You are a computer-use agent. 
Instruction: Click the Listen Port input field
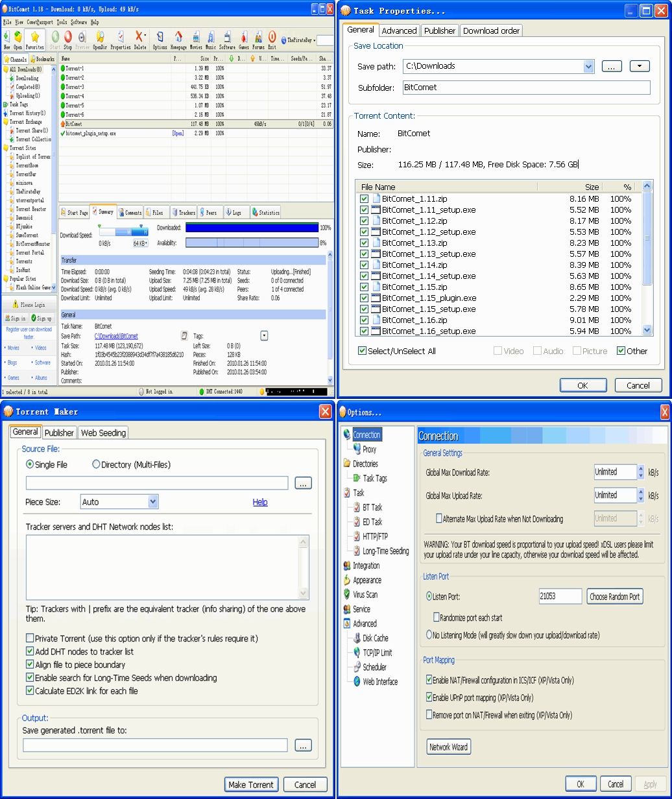coord(560,597)
